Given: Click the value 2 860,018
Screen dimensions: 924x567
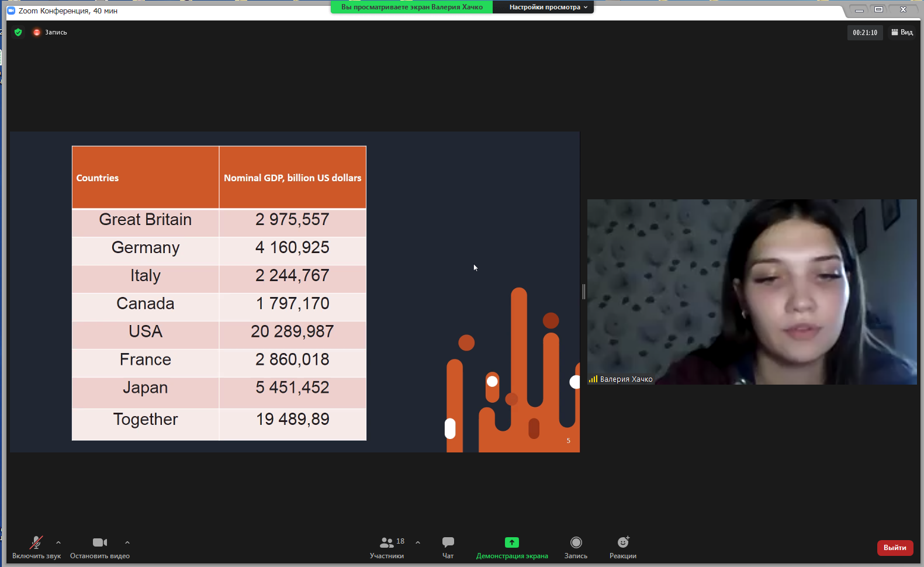Looking at the screenshot, I should [292, 360].
